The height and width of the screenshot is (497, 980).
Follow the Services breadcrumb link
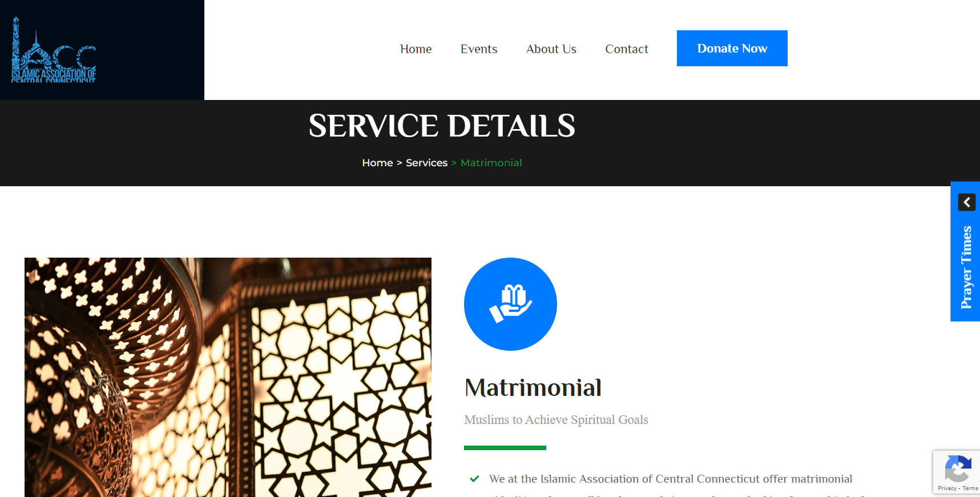click(x=426, y=163)
